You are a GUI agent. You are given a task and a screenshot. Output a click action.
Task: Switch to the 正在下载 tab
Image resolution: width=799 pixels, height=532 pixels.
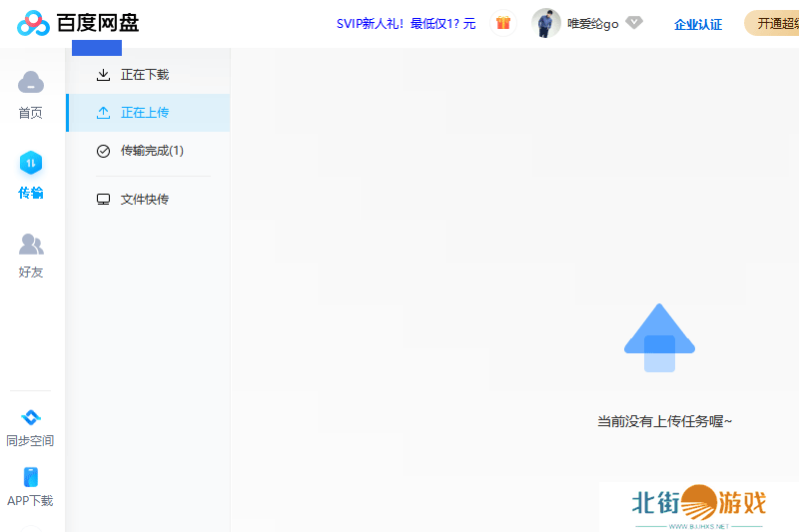(x=145, y=75)
